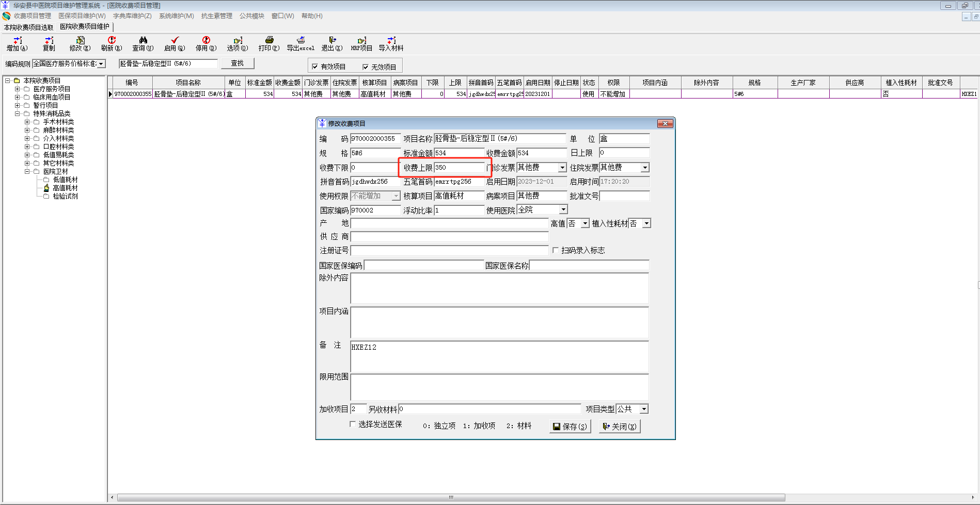
Task: Click the 保存(S) button in dialog
Action: [x=570, y=427]
